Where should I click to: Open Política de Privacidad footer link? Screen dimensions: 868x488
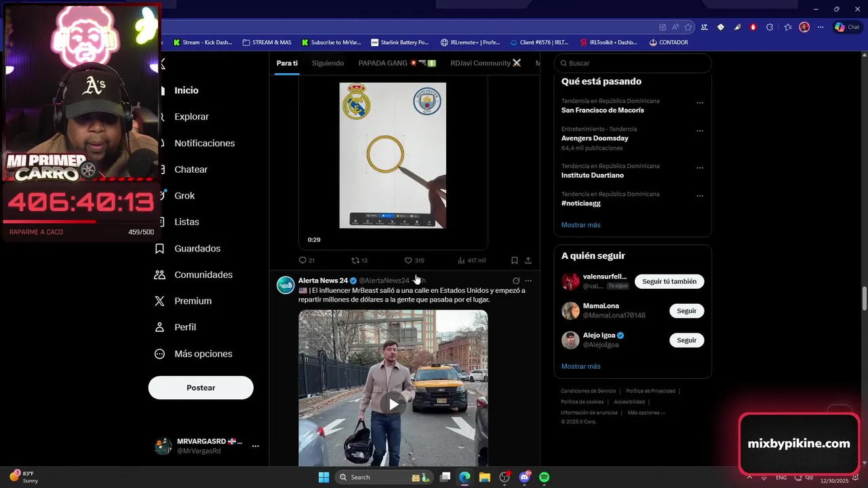pyautogui.click(x=650, y=391)
